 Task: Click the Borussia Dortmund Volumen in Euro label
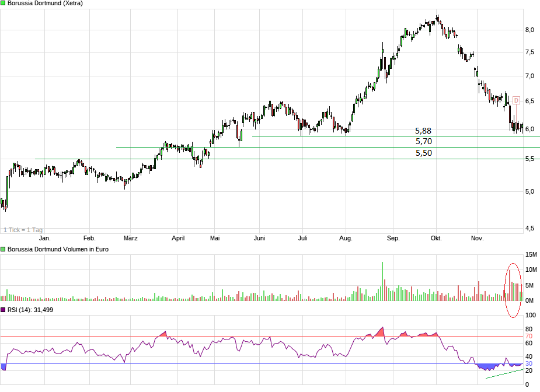point(58,249)
